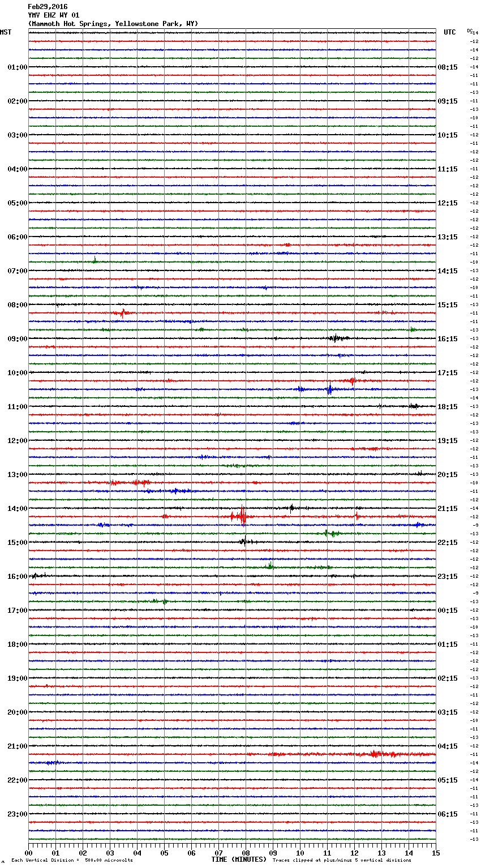Click the Each Vertical Division 500.00 microvolts note
Viewport: 481px width, 868px height.
[x=72, y=860]
